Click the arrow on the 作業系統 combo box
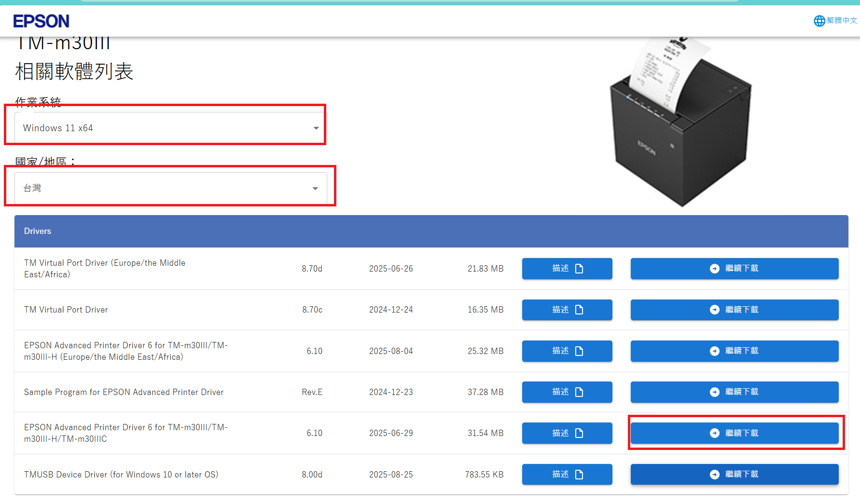This screenshot has width=860, height=504. pos(316,128)
